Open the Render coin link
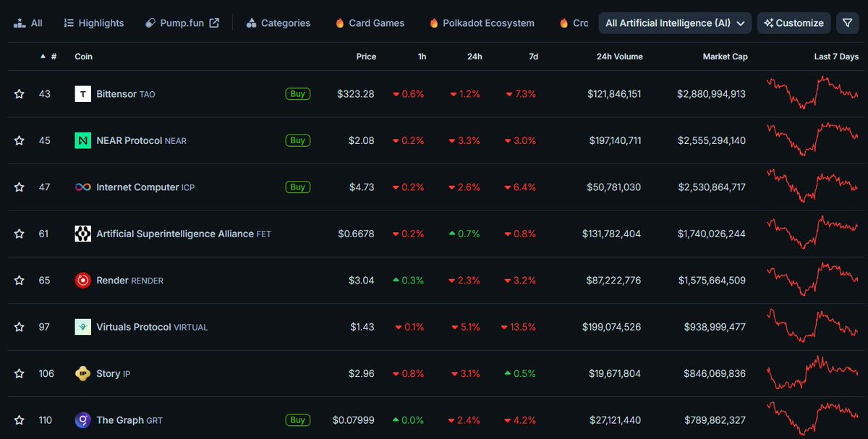The width and height of the screenshot is (868, 439). tap(129, 281)
